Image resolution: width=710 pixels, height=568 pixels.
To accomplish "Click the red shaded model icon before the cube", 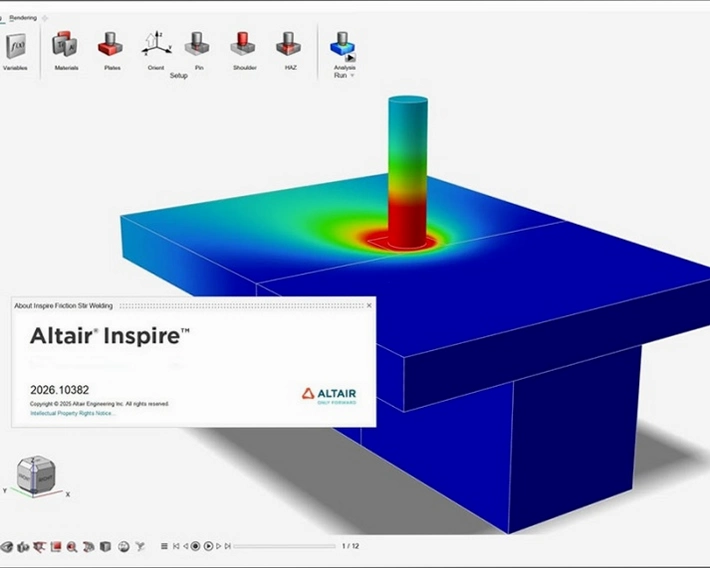I will click(89, 547).
